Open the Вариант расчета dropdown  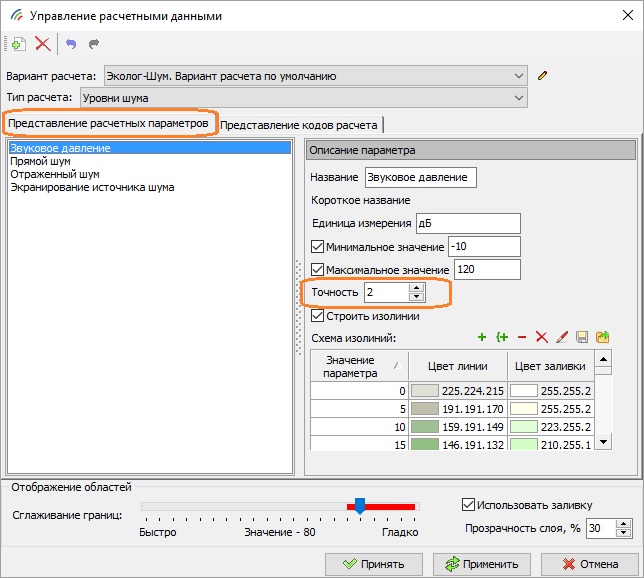coord(517,76)
